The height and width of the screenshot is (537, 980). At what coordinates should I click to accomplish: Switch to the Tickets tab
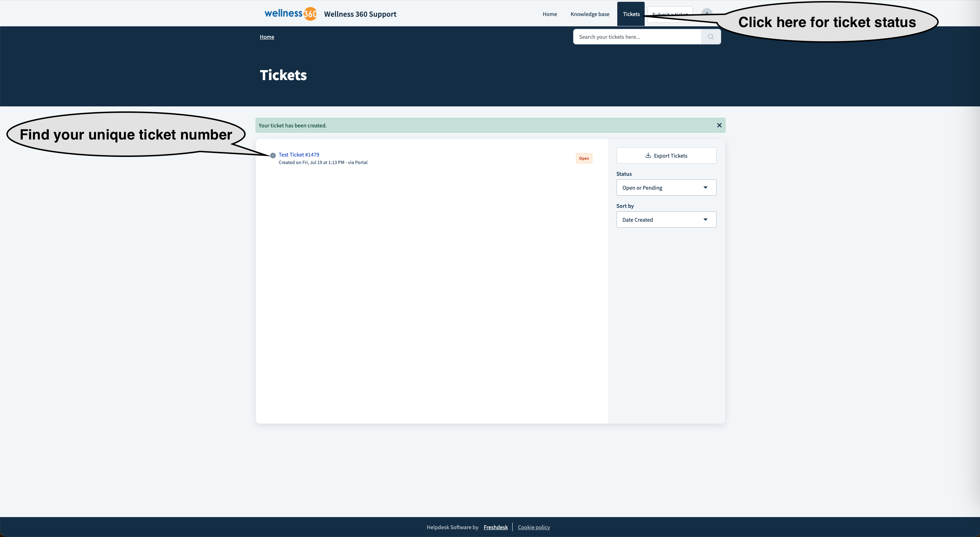click(631, 14)
